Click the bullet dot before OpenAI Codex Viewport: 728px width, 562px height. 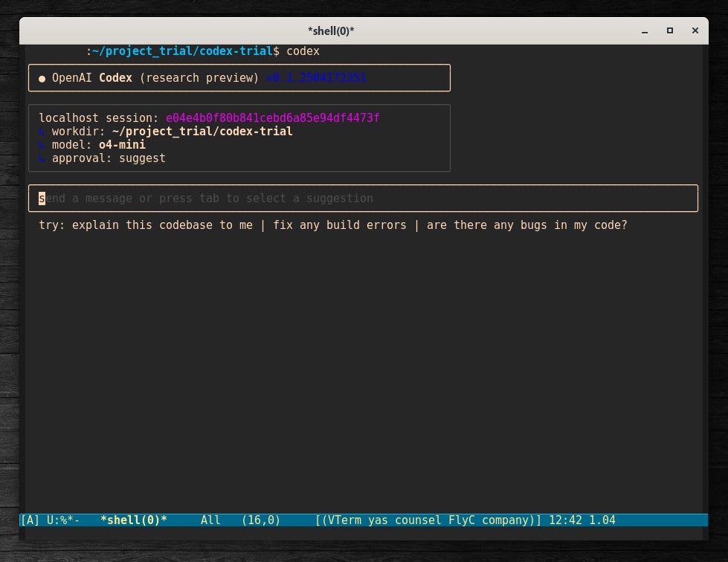42,79
